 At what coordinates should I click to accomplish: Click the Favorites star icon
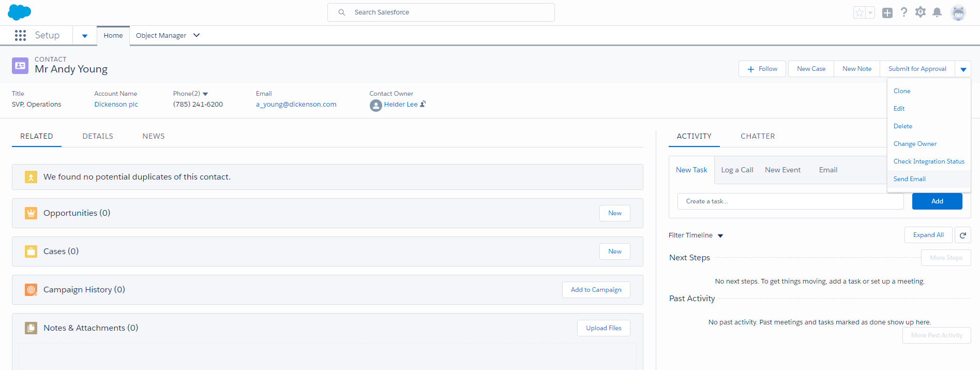click(x=860, y=12)
